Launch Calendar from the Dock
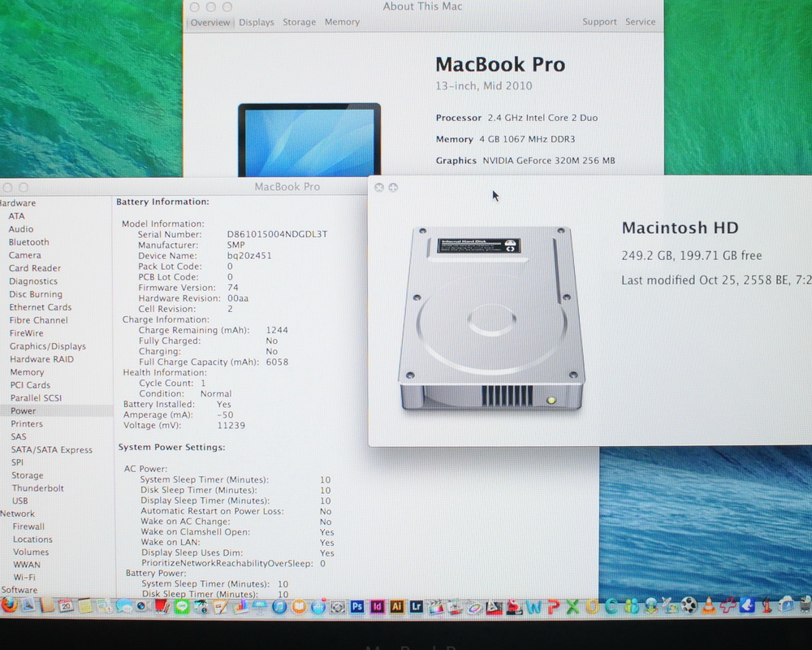Viewport: 812px width, 650px height. pyautogui.click(x=66, y=605)
